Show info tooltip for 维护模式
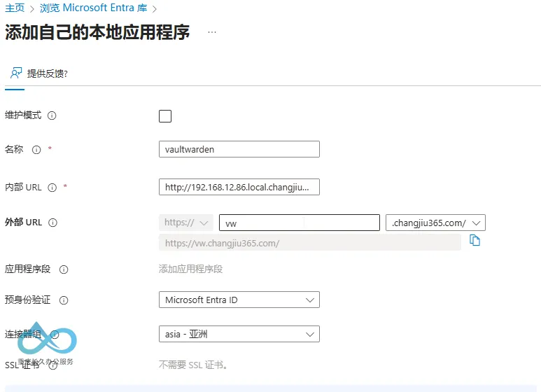Viewport: 541px width, 392px height. point(52,115)
